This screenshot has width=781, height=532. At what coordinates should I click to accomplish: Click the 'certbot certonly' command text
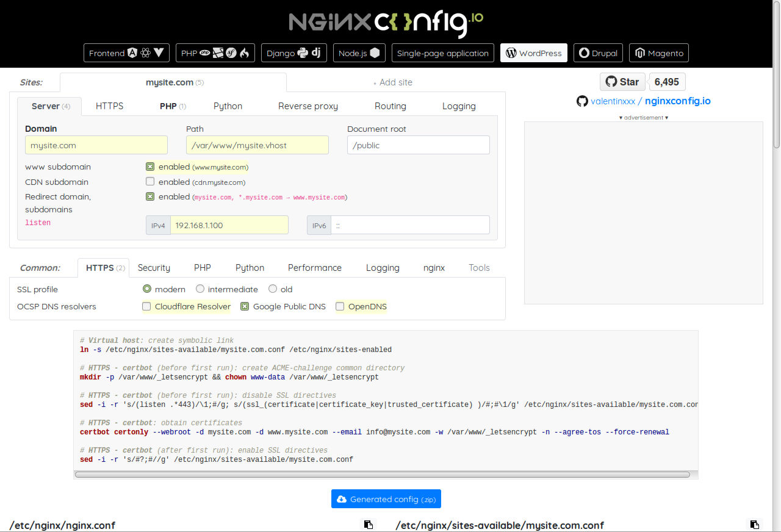click(x=114, y=432)
